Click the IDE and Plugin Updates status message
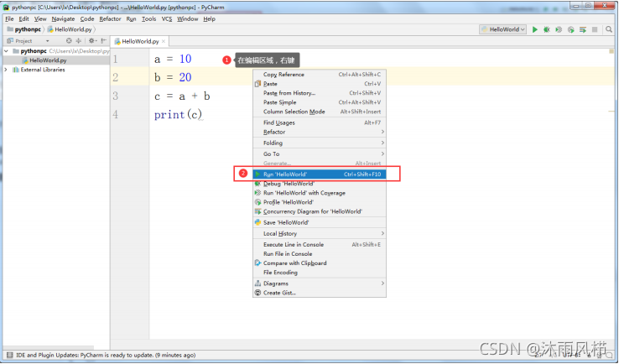This screenshot has width=619, height=364. (106, 355)
